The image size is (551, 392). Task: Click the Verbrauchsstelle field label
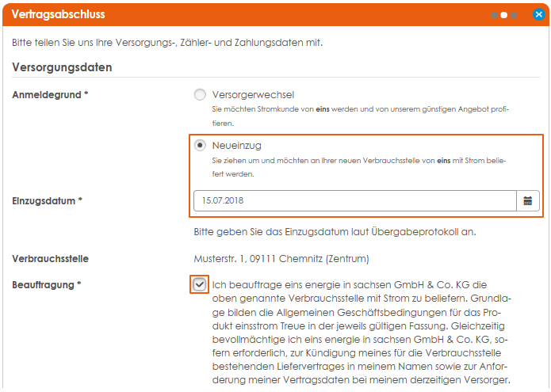[x=50, y=258]
